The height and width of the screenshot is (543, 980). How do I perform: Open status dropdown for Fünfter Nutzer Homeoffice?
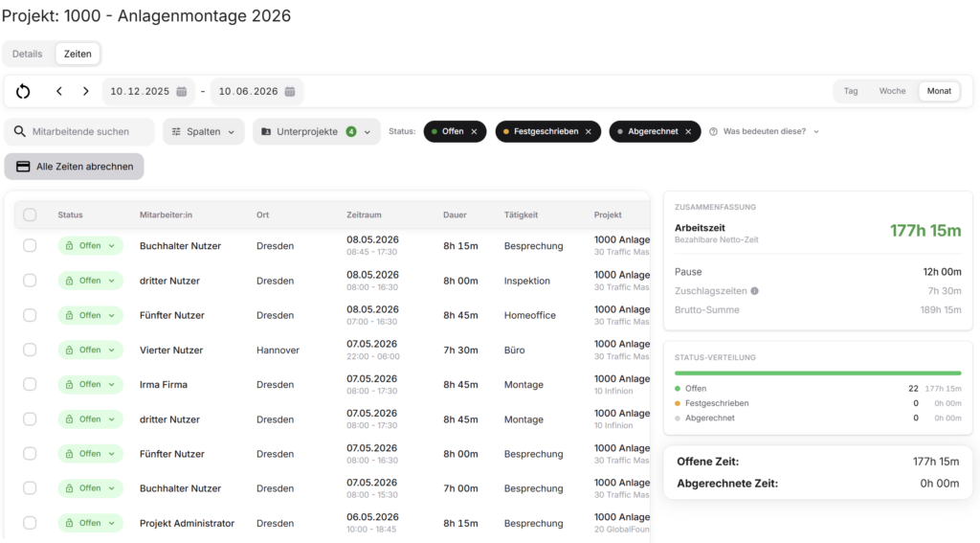[91, 315]
